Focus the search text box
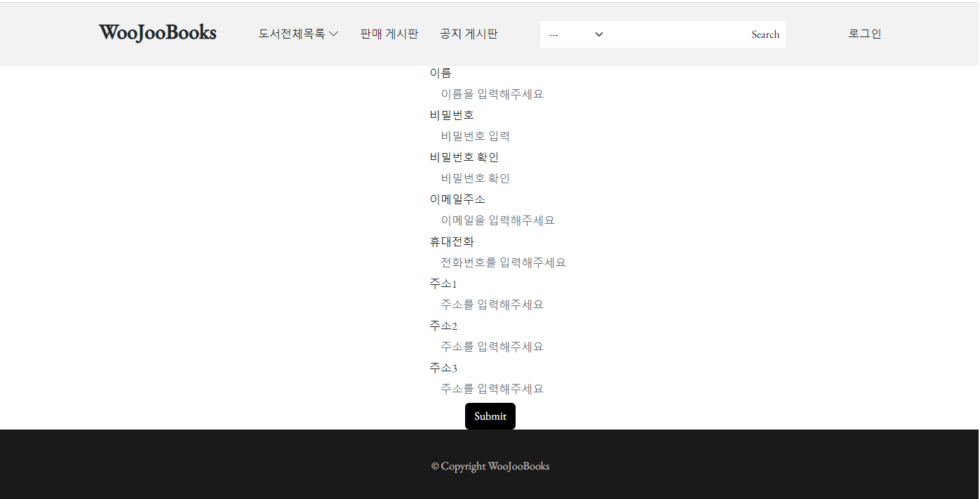Screen dimensions: 980x499 678,34
